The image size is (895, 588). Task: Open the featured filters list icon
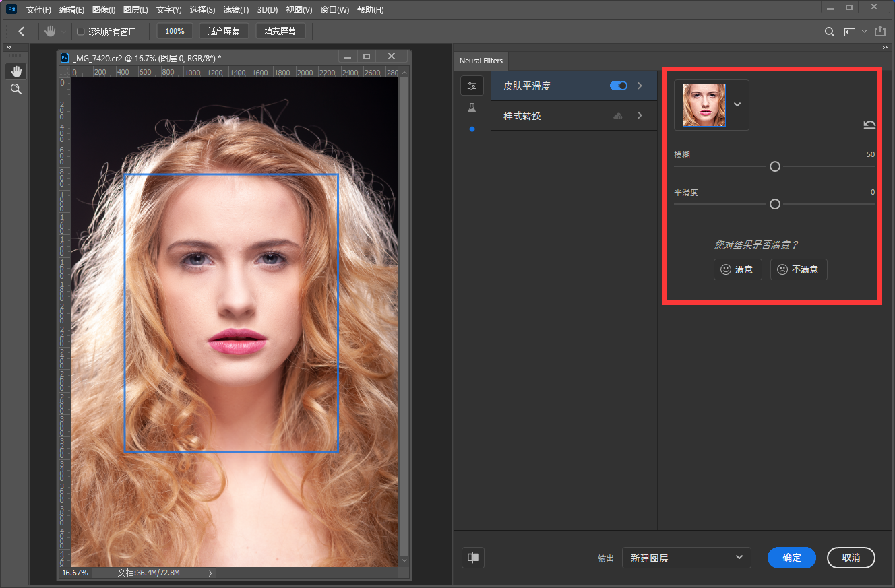click(x=472, y=86)
